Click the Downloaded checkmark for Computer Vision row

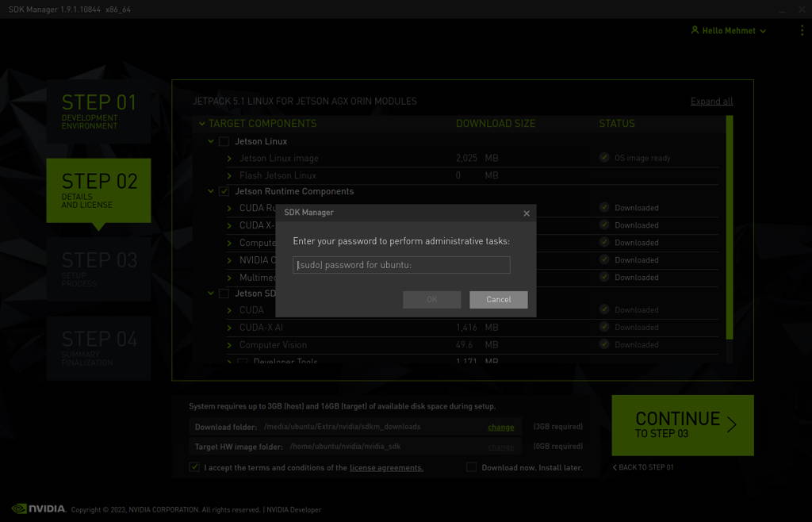603,344
